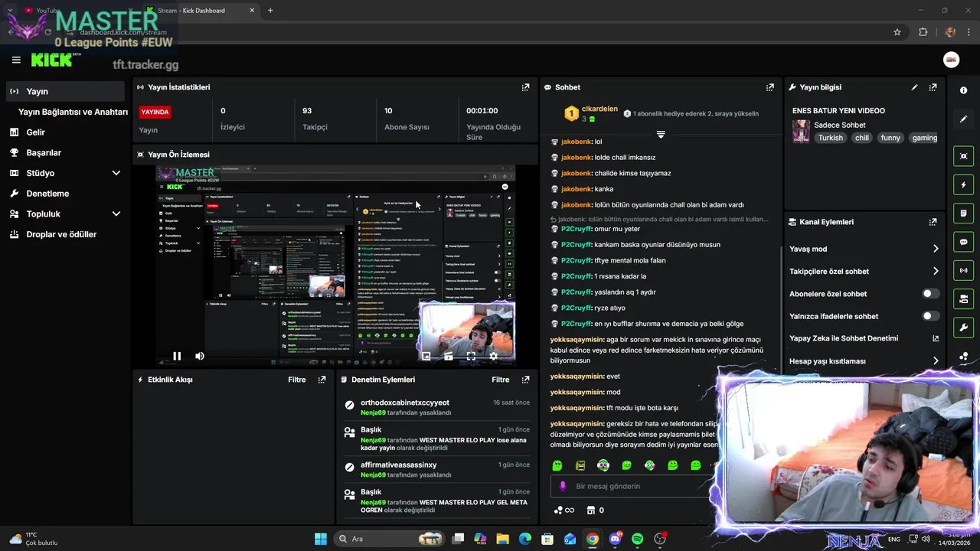Open Filtre in Etkinlik Akışı panel
Screen dimensions: 980x551
(296, 380)
